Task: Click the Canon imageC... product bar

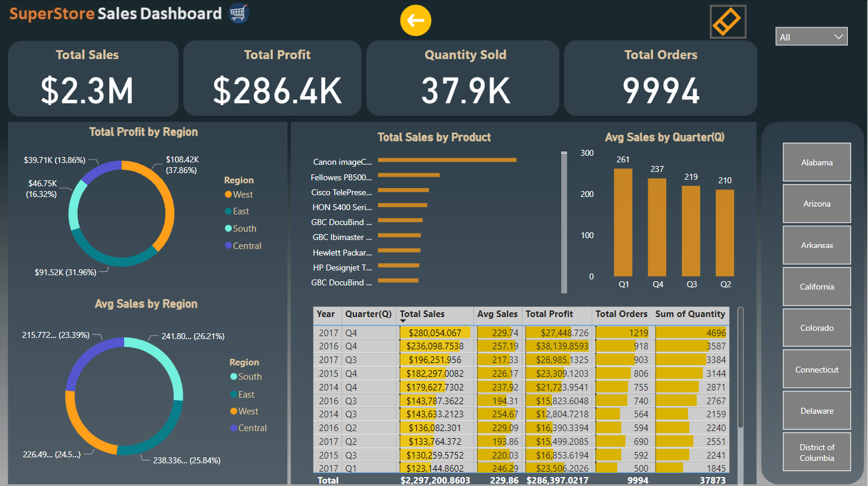Action: [447, 160]
